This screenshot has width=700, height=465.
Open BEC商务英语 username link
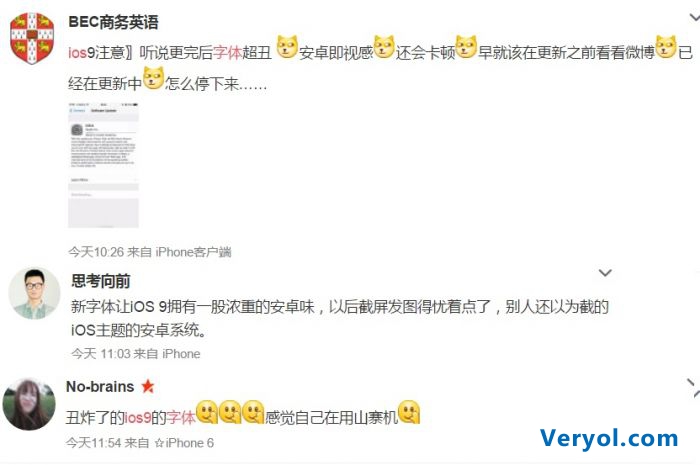click(x=113, y=22)
